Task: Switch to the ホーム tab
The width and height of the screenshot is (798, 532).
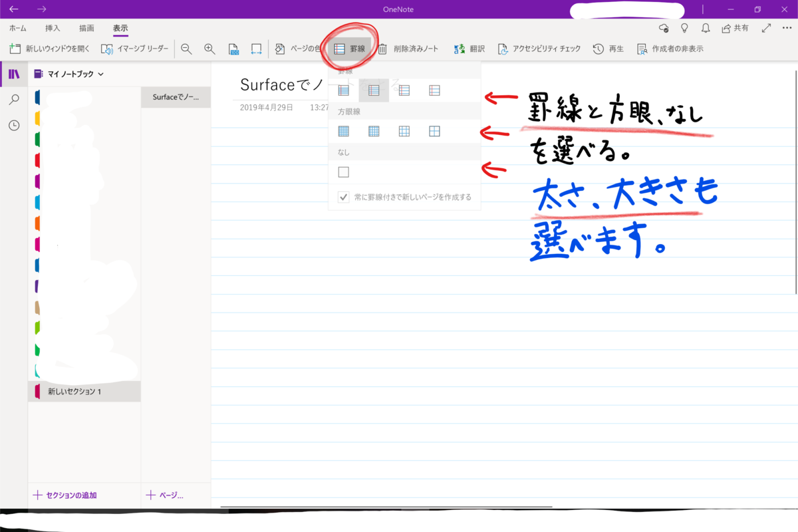Action: (x=18, y=29)
